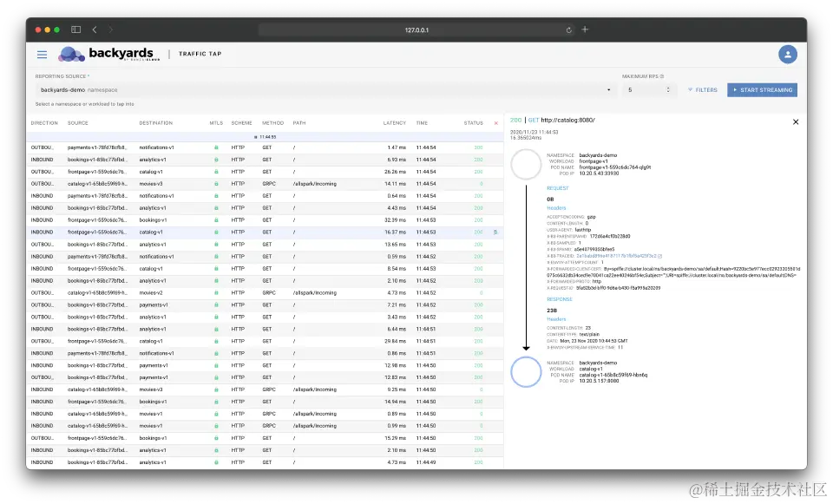The height and width of the screenshot is (504, 833).
Task: Click pod IP 10.20.5.157:8080 in details
Action: pos(599,381)
